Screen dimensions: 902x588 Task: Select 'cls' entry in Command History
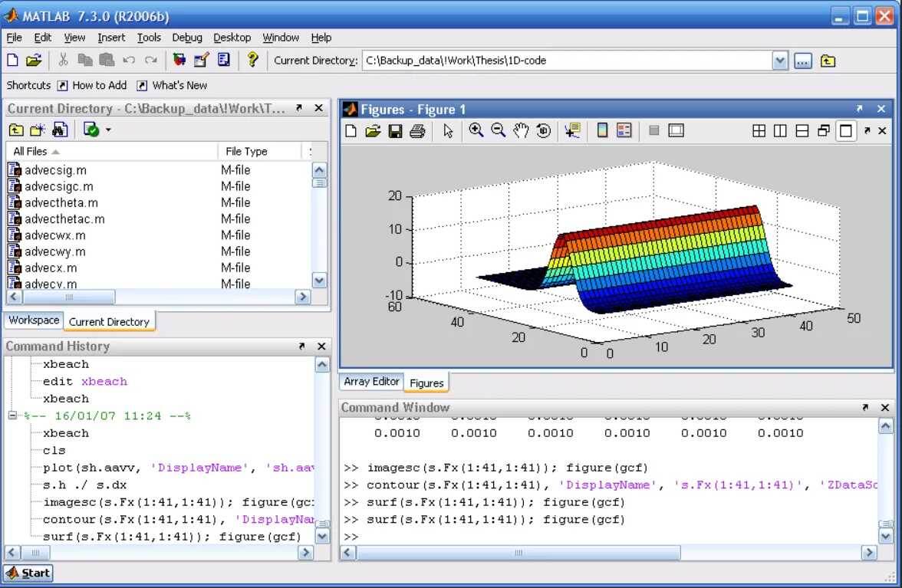tap(54, 450)
